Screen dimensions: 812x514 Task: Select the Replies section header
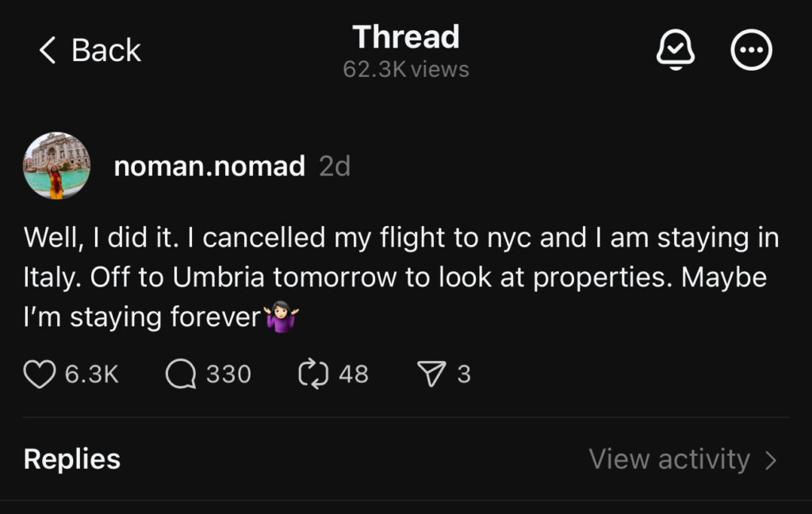pyautogui.click(x=72, y=459)
